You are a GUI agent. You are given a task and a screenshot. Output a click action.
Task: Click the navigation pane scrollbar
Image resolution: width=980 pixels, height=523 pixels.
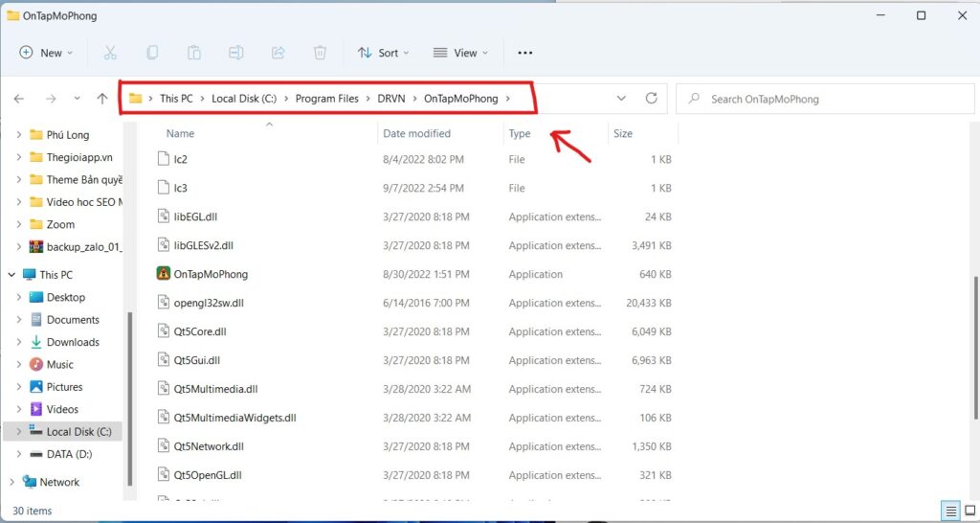130,398
